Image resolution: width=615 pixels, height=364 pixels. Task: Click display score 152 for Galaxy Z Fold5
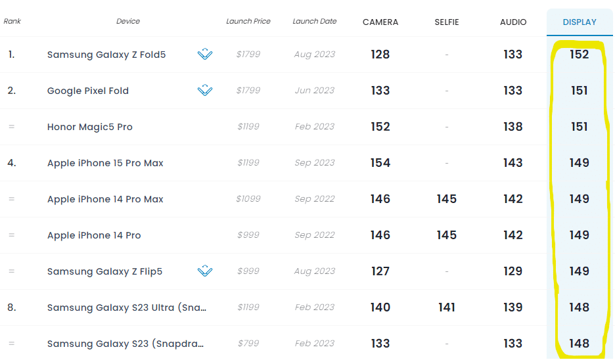point(580,54)
